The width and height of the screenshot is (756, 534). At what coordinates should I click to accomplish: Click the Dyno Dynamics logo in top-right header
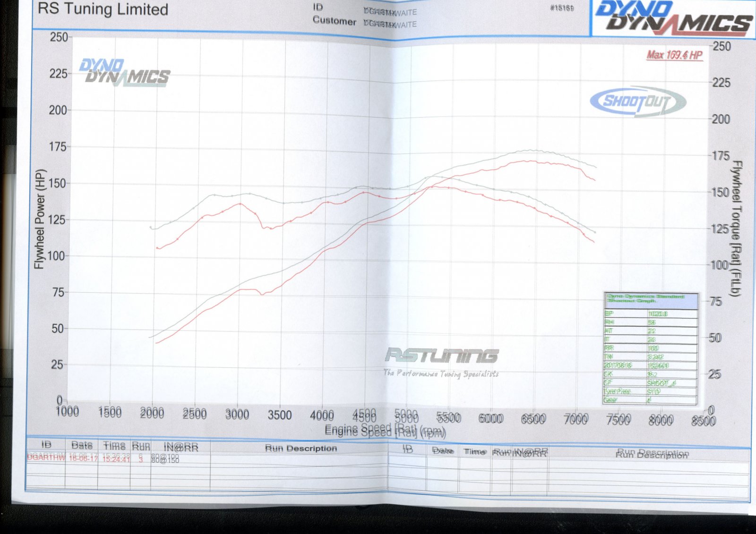(673, 18)
